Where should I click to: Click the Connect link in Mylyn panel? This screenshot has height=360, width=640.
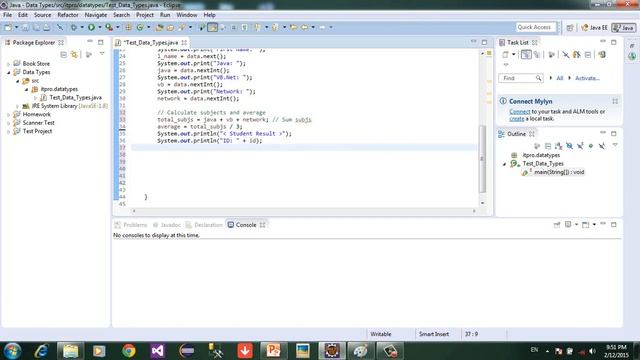(520, 111)
